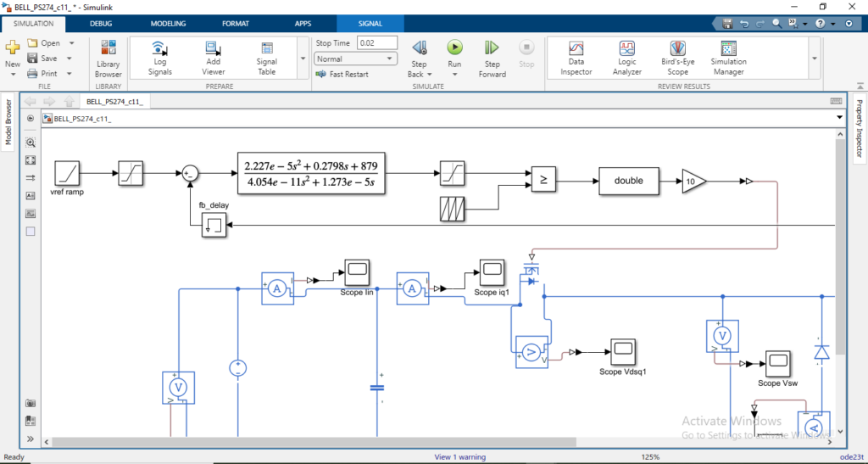Click the Annotation text tool in the palette
This screenshot has width=868, height=464.
pyautogui.click(x=31, y=196)
